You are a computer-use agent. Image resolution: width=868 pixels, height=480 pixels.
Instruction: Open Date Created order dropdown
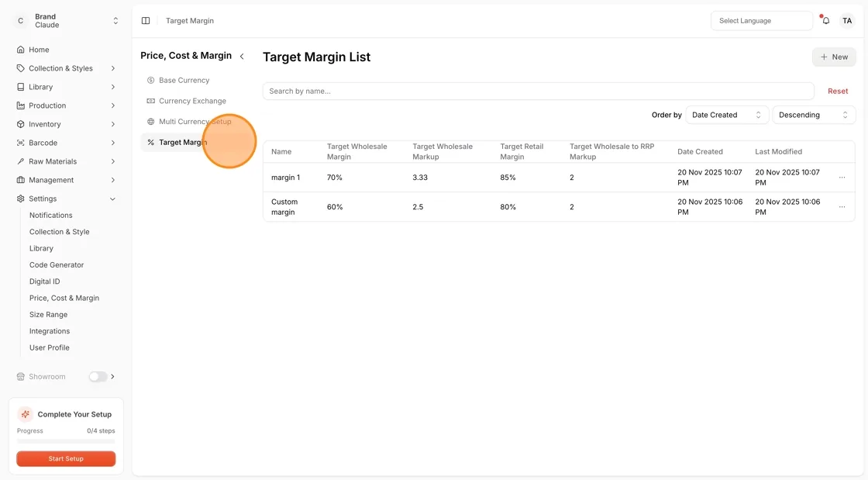click(x=727, y=115)
